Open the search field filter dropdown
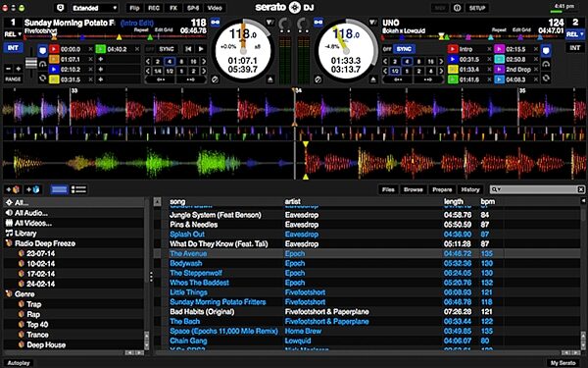 496,189
